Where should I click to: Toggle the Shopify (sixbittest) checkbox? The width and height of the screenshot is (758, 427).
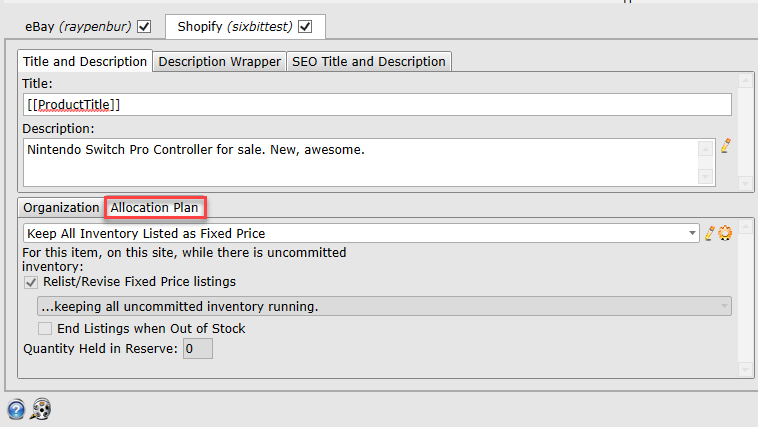[x=305, y=27]
